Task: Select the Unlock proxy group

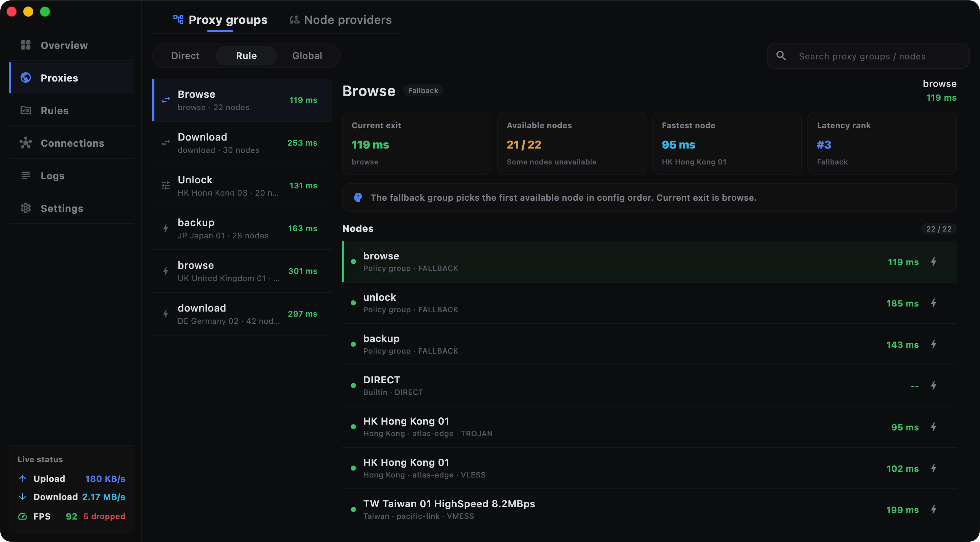Action: tap(242, 185)
